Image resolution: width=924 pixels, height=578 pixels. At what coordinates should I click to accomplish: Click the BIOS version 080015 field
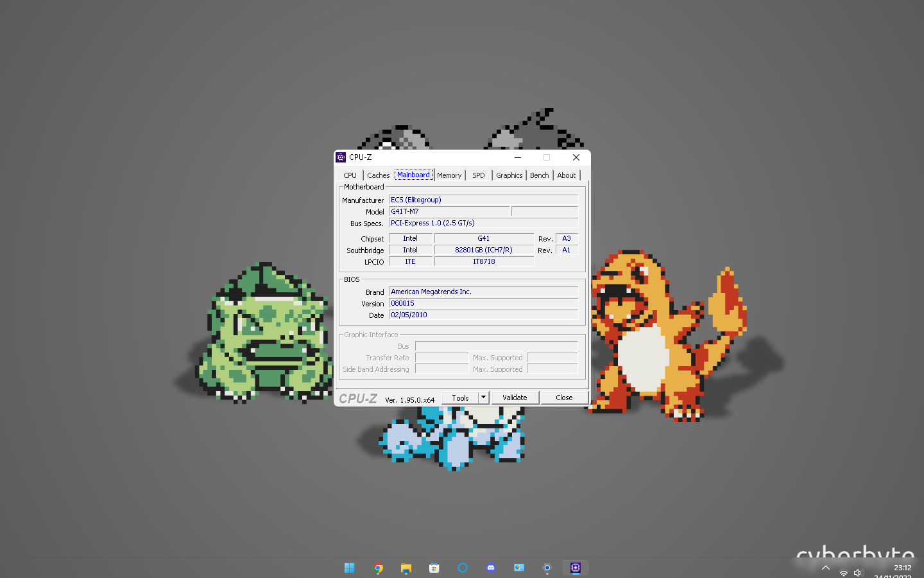(484, 303)
